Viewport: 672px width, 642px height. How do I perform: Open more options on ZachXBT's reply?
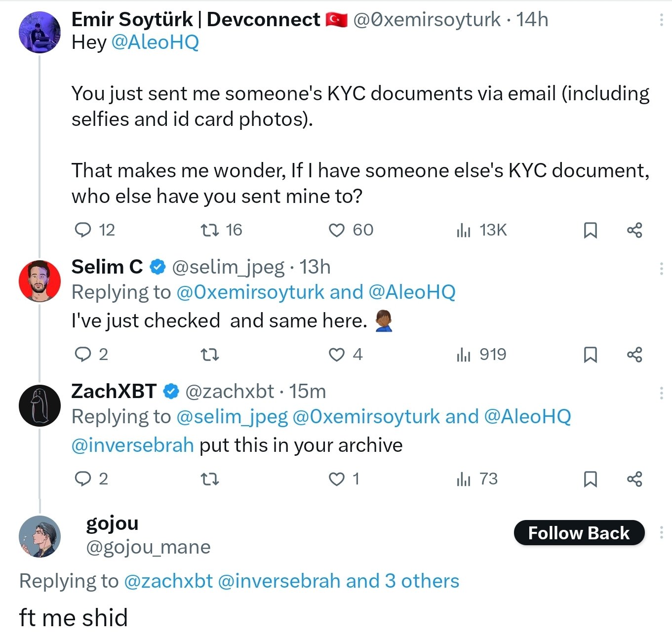tap(661, 393)
